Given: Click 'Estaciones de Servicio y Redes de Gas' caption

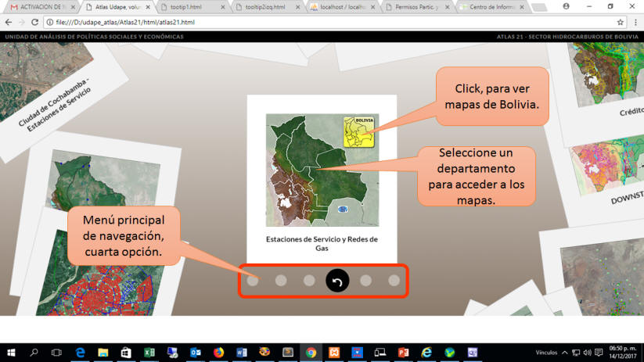Looking at the screenshot, I should [322, 243].
